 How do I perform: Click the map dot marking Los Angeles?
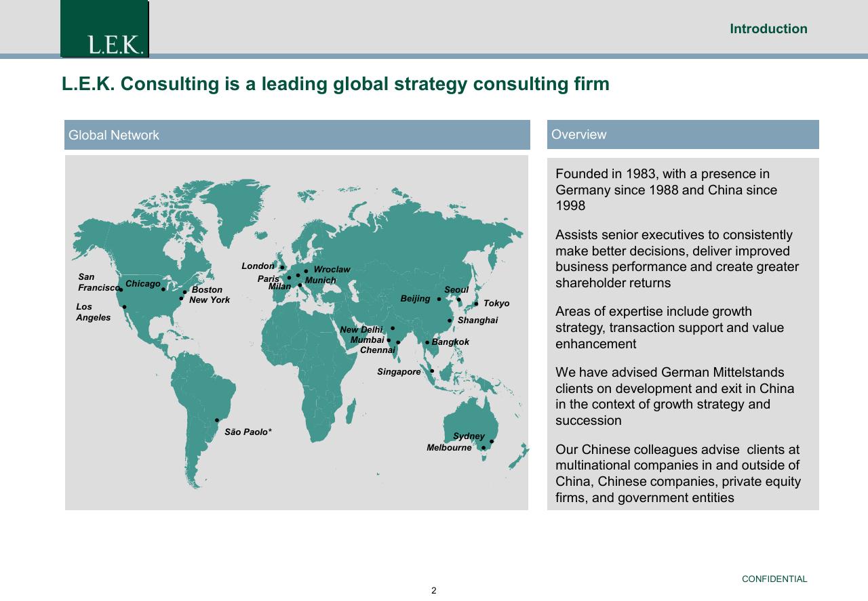pyautogui.click(x=124, y=307)
